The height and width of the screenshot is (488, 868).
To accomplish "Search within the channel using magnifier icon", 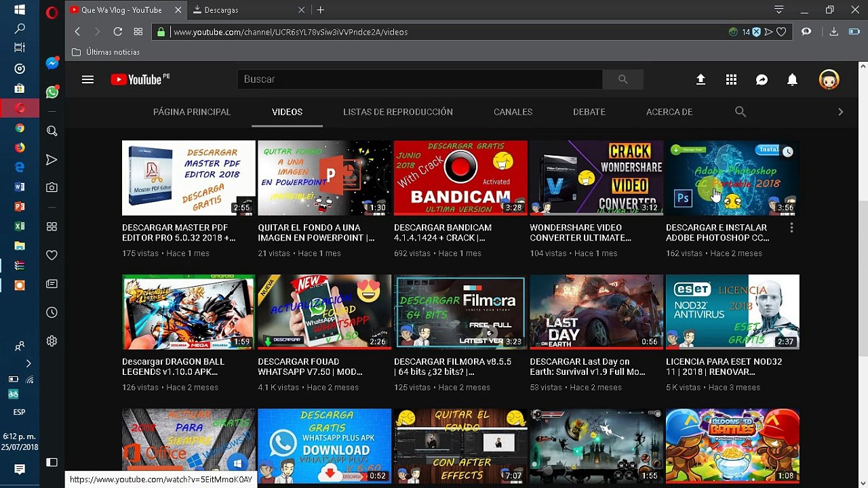I will tap(741, 112).
